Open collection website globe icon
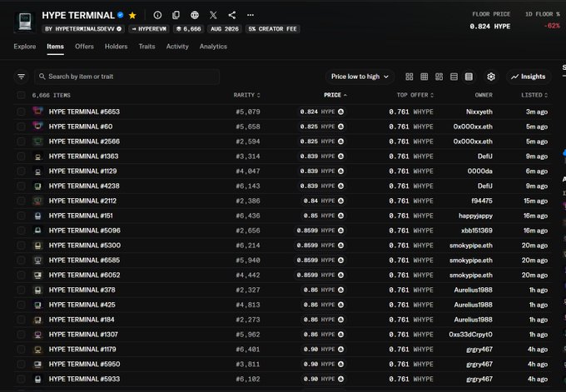 click(x=195, y=15)
